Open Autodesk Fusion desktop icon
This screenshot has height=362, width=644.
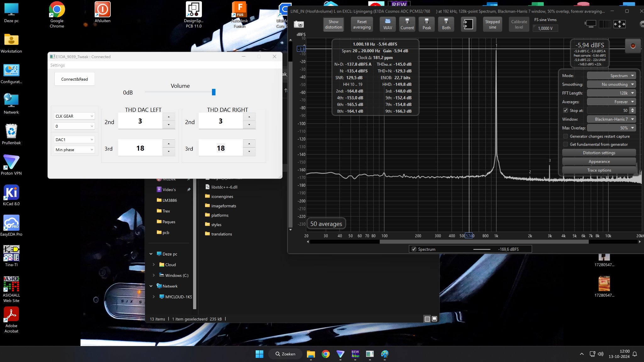pos(240,15)
